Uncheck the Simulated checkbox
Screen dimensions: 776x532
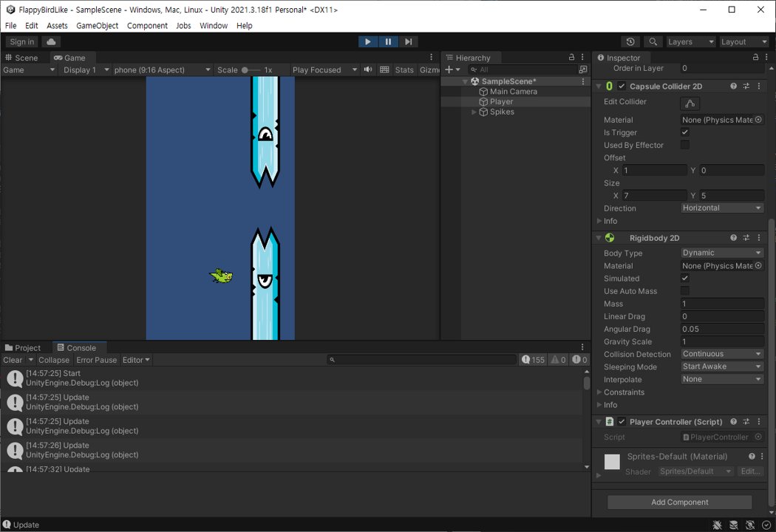685,278
